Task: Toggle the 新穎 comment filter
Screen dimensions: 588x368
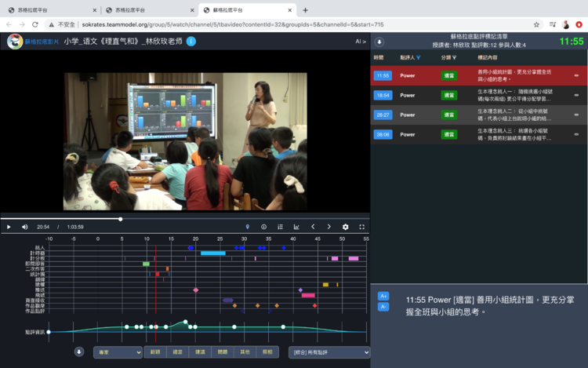Action: (156, 352)
